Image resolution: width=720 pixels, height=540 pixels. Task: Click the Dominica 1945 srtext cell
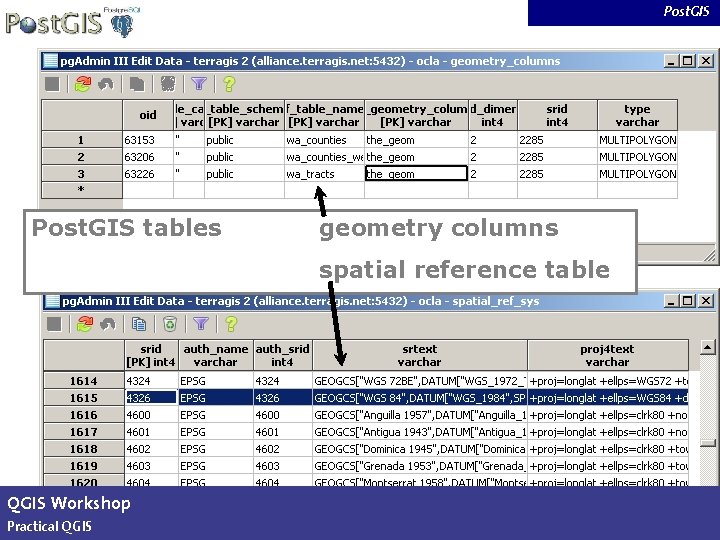tap(420, 449)
